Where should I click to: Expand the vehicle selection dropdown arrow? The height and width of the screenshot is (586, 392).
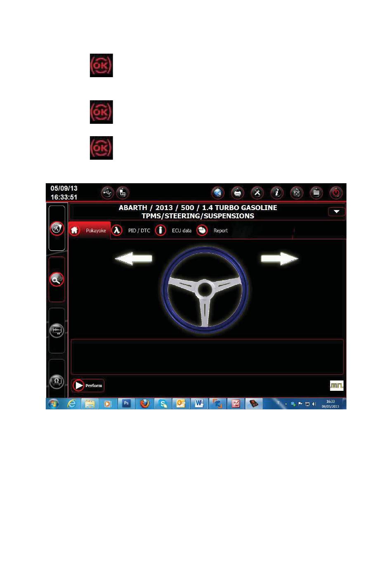(x=337, y=211)
